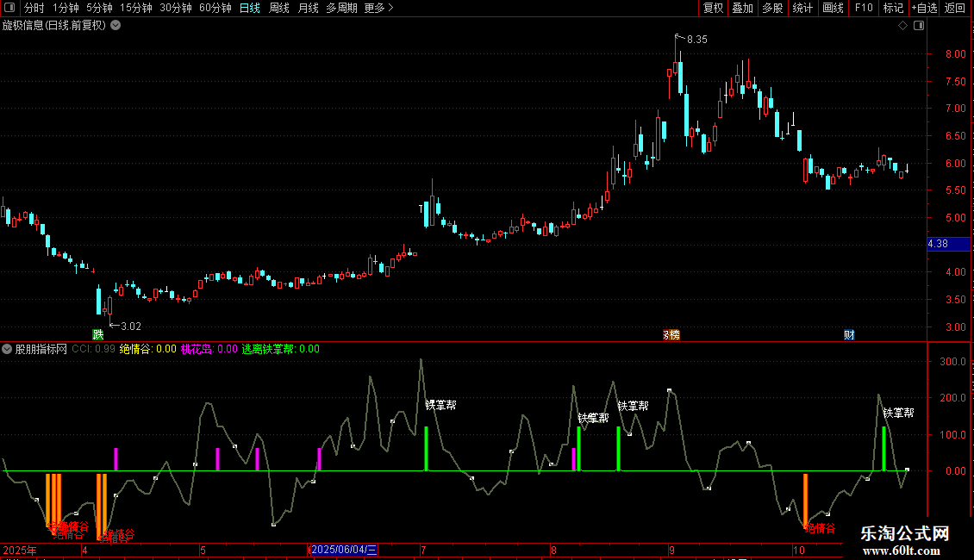
Task: Open dropdown beside 旋极信息 title
Action: pos(116,26)
